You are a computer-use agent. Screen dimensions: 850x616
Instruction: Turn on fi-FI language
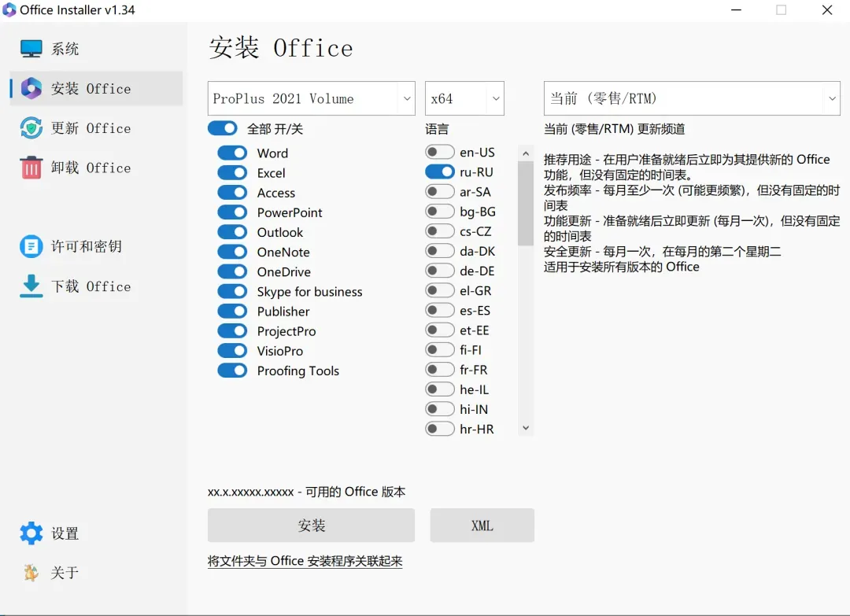click(x=440, y=349)
